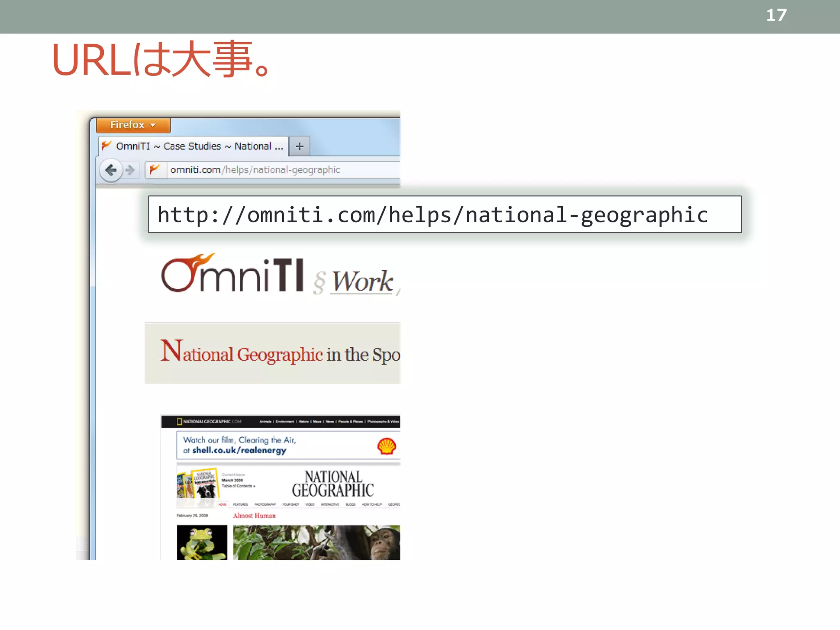Click the site favicon in address bar
Screen dimensions: 840x630
(155, 169)
